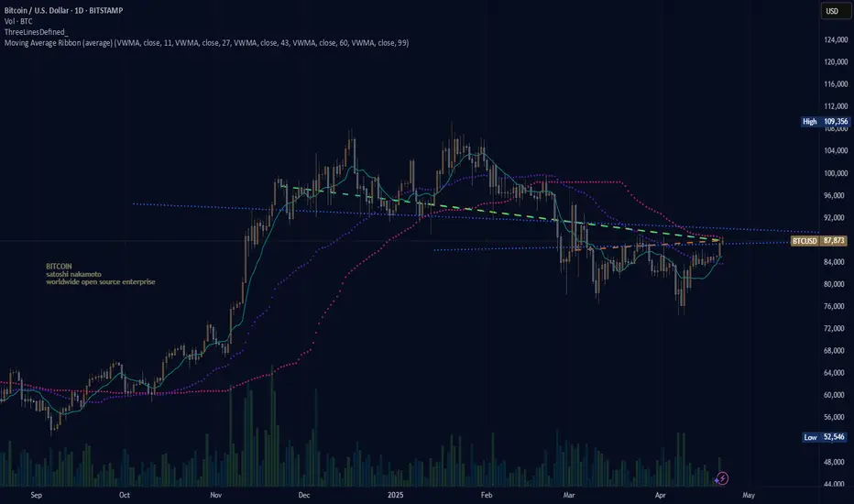The width and height of the screenshot is (854, 504).
Task: Click the Mar label on time axis
Action: (569, 495)
